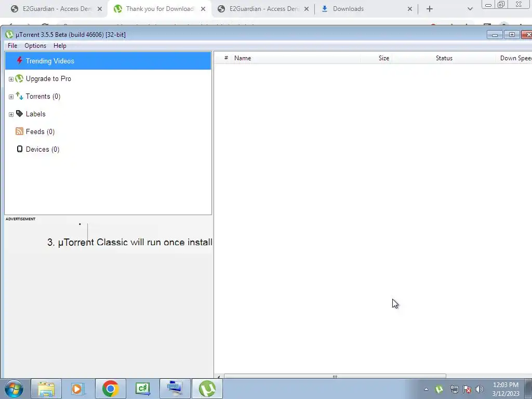The image size is (532, 399).
Task: Switch to Google Chrome in the taskbar
Action: 110,389
